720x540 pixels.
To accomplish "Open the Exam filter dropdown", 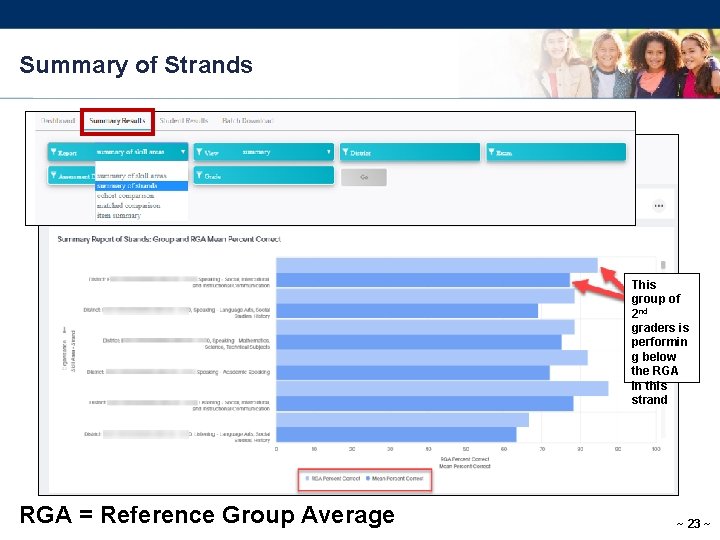I will tap(556, 152).
